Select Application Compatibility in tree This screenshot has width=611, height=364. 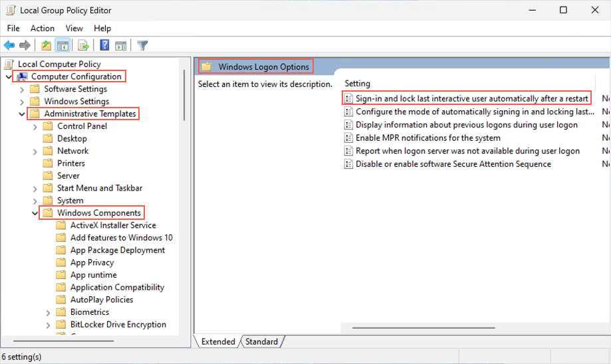(117, 288)
